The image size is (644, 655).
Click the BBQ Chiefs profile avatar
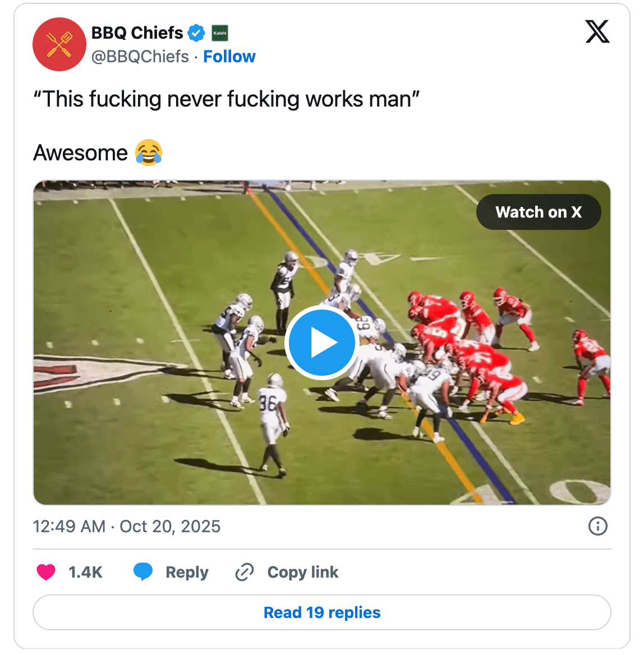(x=59, y=44)
